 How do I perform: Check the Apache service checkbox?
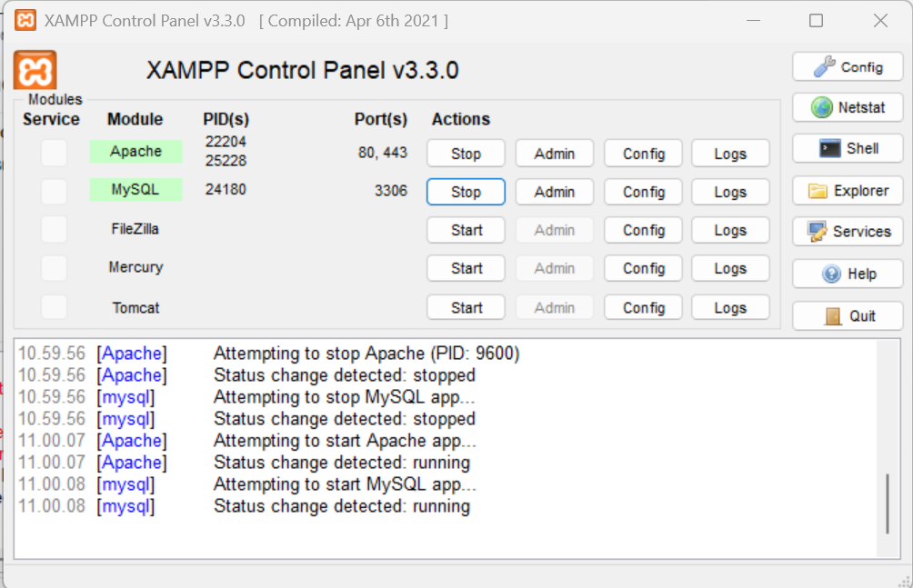pyautogui.click(x=53, y=152)
